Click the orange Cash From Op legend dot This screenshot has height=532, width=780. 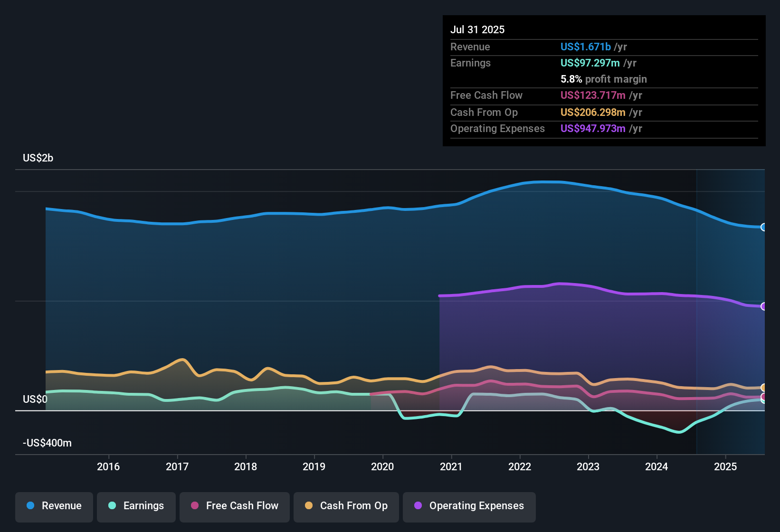(308, 506)
